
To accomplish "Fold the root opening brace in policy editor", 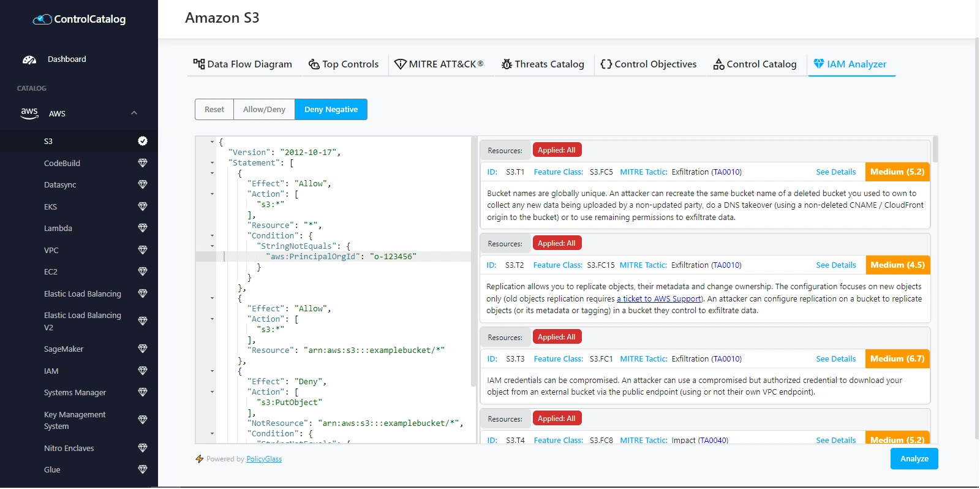I will pos(213,142).
